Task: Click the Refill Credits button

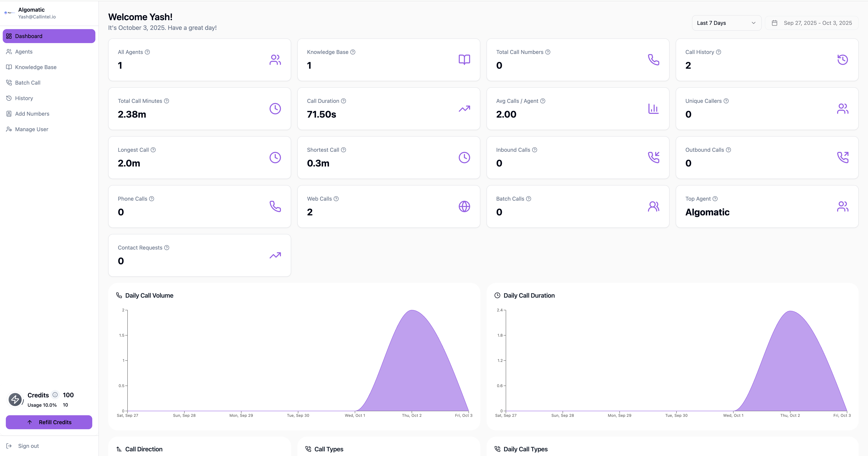Action: pyautogui.click(x=49, y=422)
